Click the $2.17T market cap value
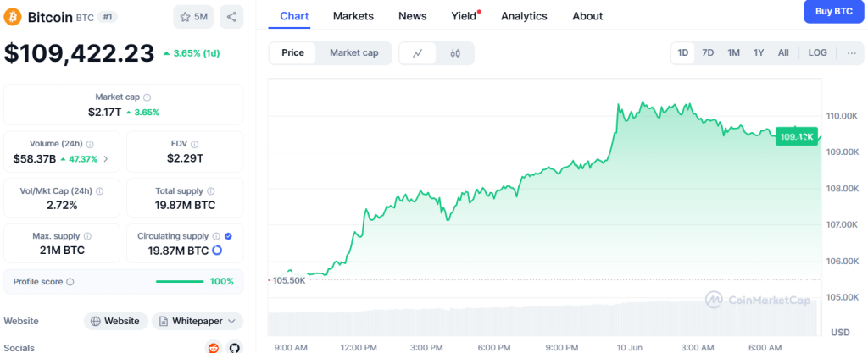Viewport: 868px width, 353px height. (104, 112)
